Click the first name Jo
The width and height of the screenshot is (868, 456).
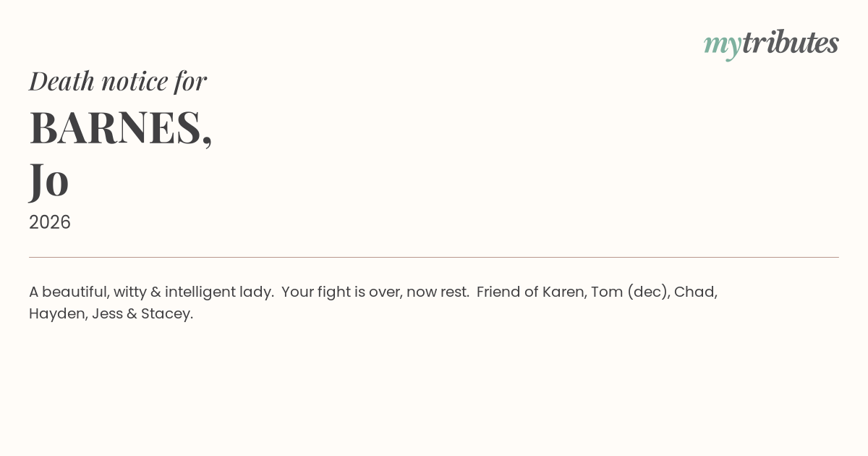[x=49, y=180]
